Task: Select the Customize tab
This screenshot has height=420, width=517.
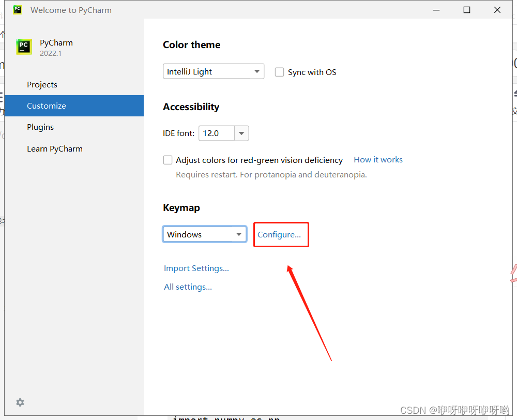Action: click(x=74, y=106)
